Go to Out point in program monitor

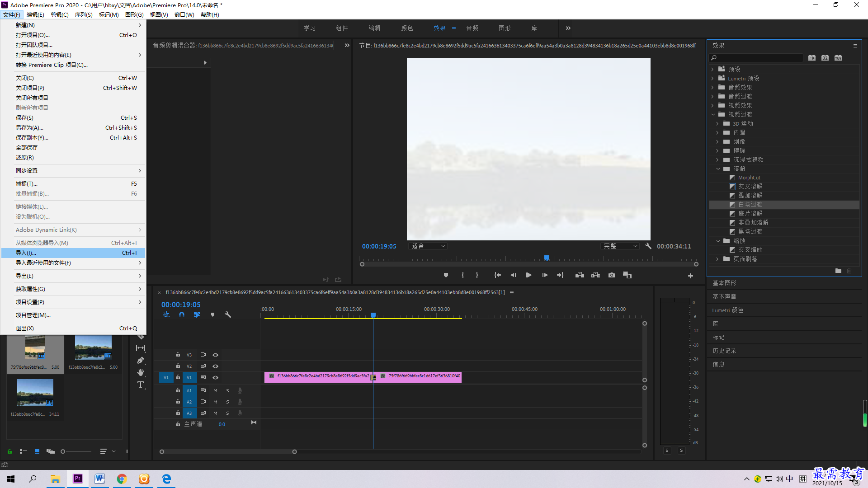[x=560, y=275]
